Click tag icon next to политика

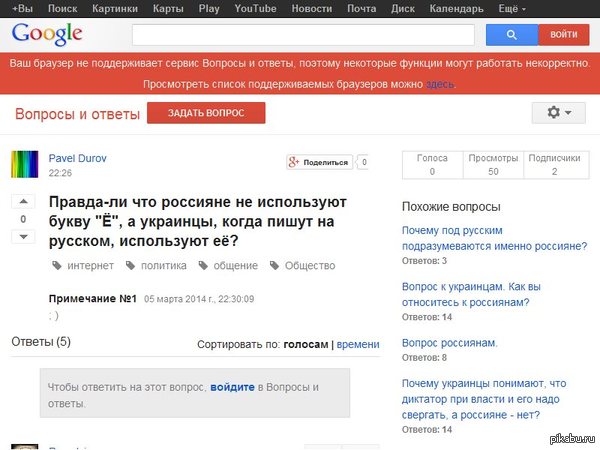point(130,266)
